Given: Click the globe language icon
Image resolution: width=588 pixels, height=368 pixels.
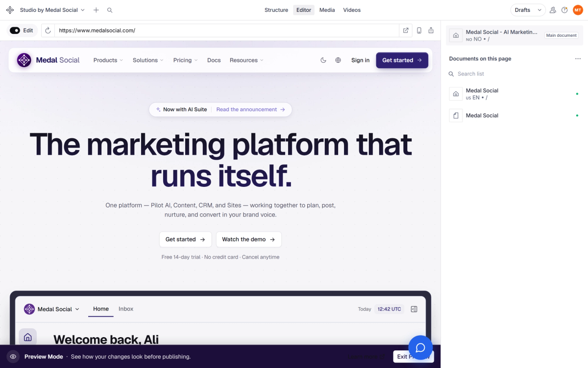Looking at the screenshot, I should 338,60.
